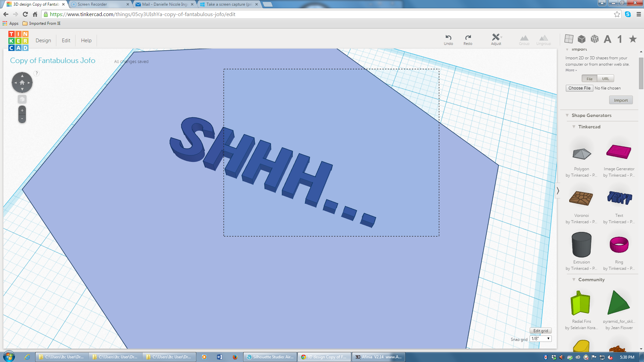The image size is (644, 362).
Task: Switch to the Screen Recorder tab
Action: [100, 4]
